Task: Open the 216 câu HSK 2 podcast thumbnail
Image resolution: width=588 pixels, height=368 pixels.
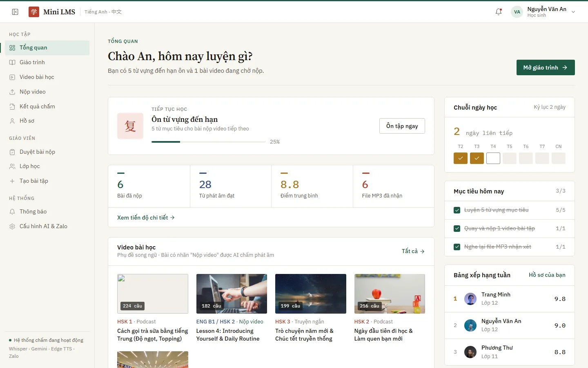Action: [x=390, y=294]
